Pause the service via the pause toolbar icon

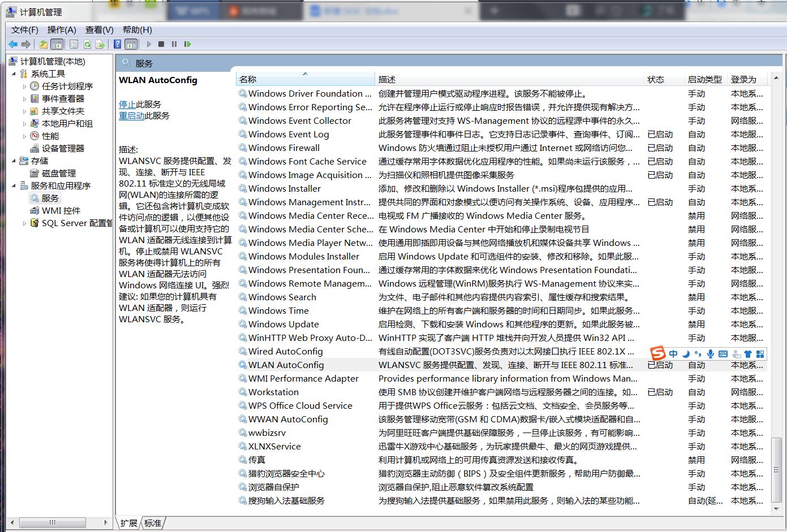tap(175, 45)
